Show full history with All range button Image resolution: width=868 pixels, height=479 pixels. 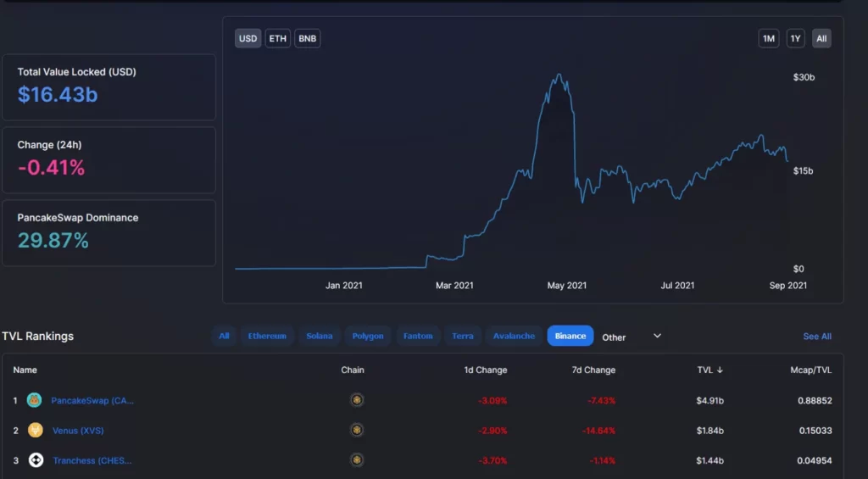821,38
